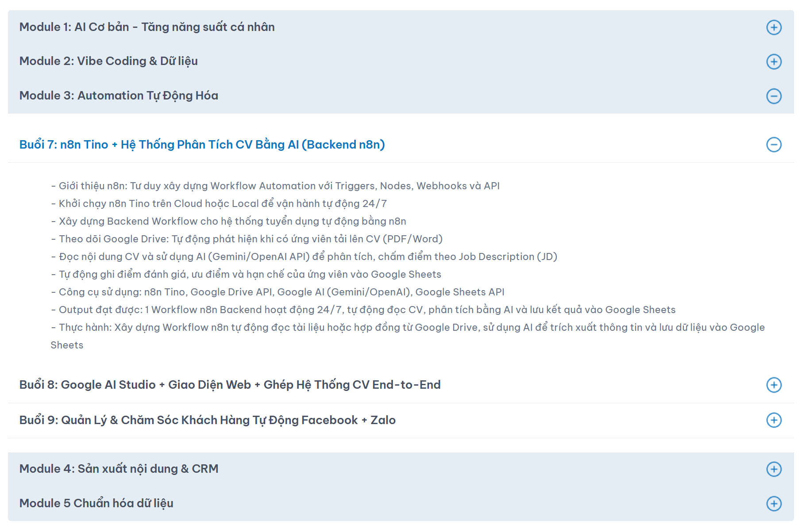Expand Module 5 with its plus icon
This screenshot has height=532, width=802.
point(774,504)
